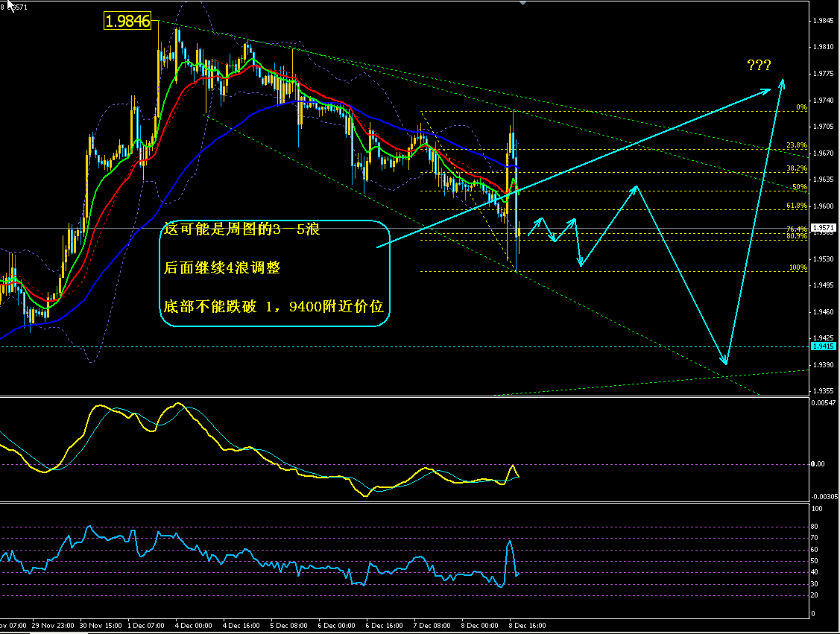Select the annotation line 后面继续4浪调整

click(x=222, y=267)
